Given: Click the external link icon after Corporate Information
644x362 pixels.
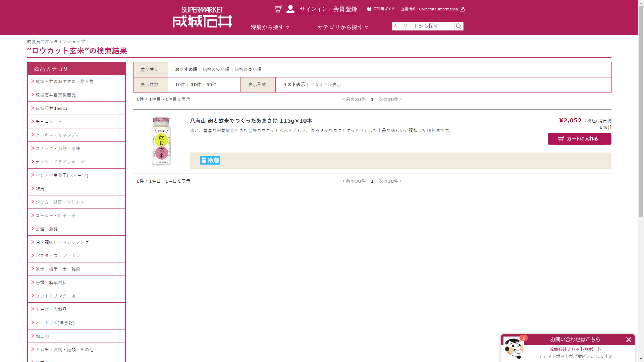Looking at the screenshot, I should (x=463, y=9).
